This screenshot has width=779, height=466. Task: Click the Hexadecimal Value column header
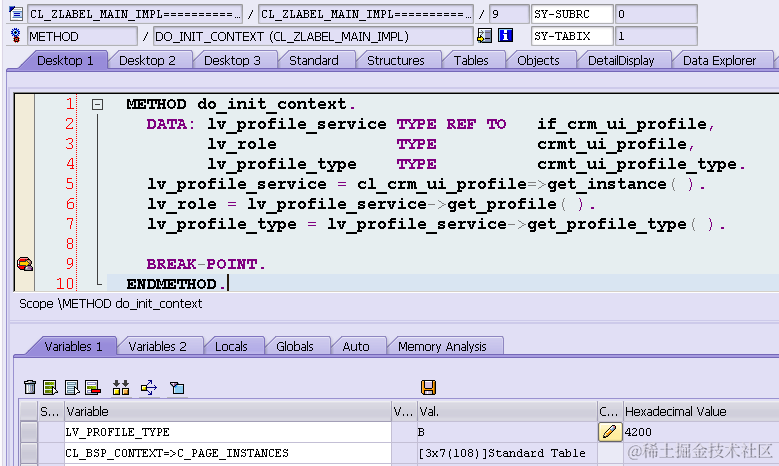click(x=701, y=411)
